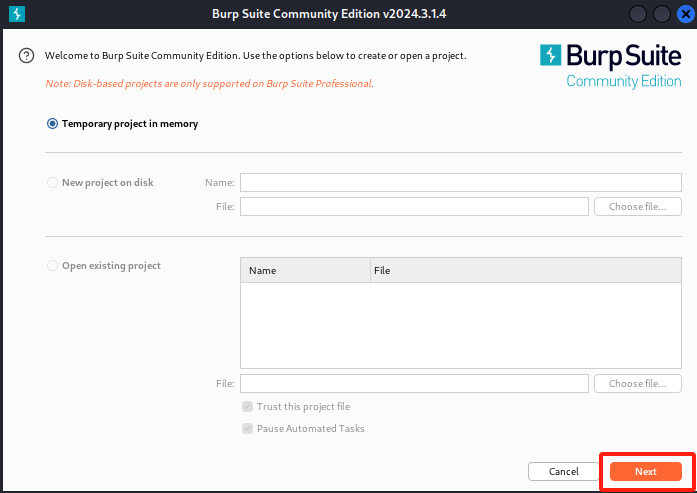
Task: Click the Next button
Action: (645, 471)
